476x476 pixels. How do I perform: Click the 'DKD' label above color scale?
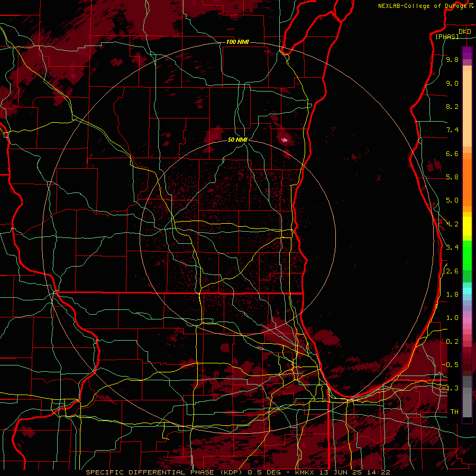pyautogui.click(x=464, y=32)
